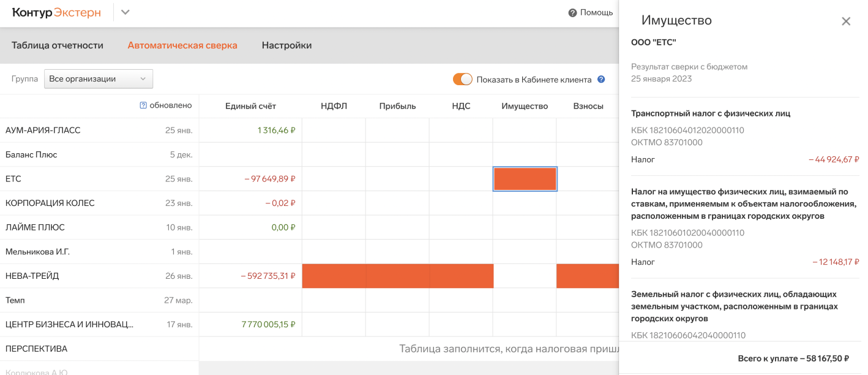The height and width of the screenshot is (375, 868).
Task: Select the Мельникова И.Г. row
Action: click(99, 252)
